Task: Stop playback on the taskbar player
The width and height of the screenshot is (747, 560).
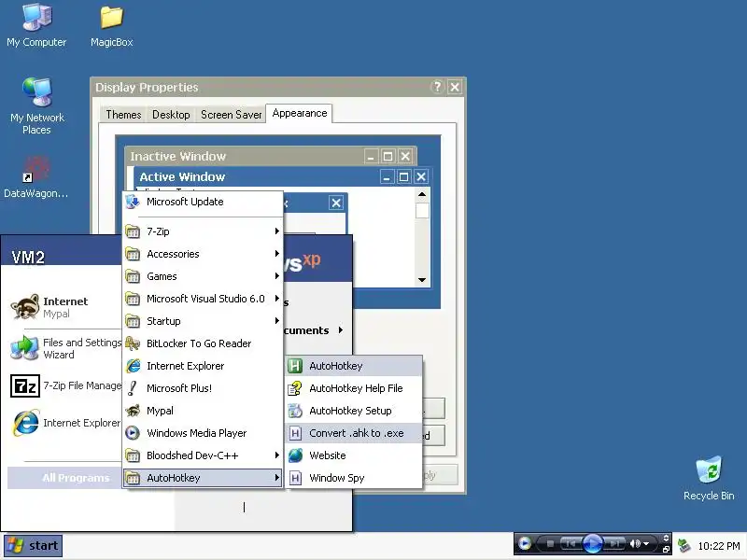Action: pos(550,543)
